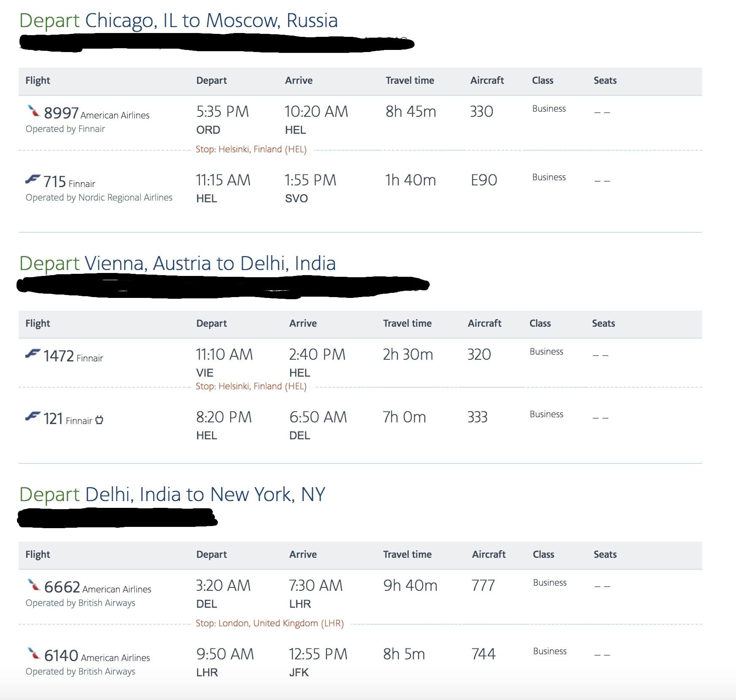This screenshot has height=700, width=736.
Task: Select flight number 8997 American Airlines
Action: coord(97,113)
